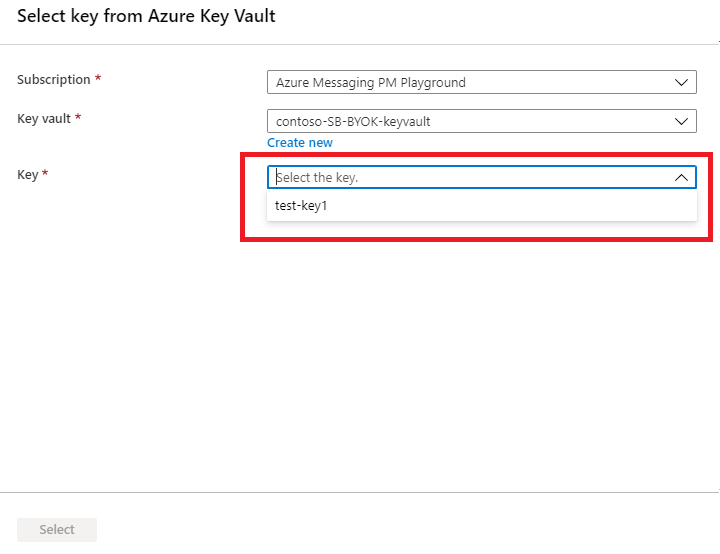Image resolution: width=720 pixels, height=554 pixels.
Task: Choose test-key1 from the key list
Action: tap(301, 206)
